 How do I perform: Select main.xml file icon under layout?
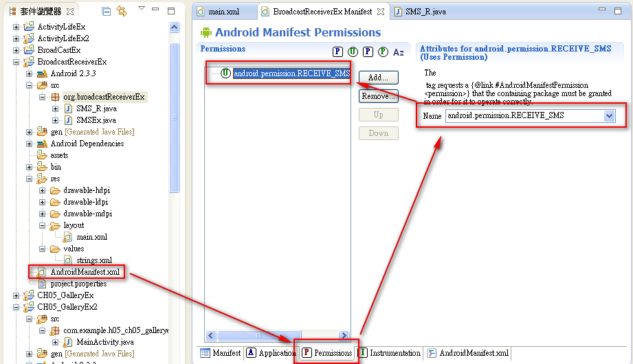(68, 237)
